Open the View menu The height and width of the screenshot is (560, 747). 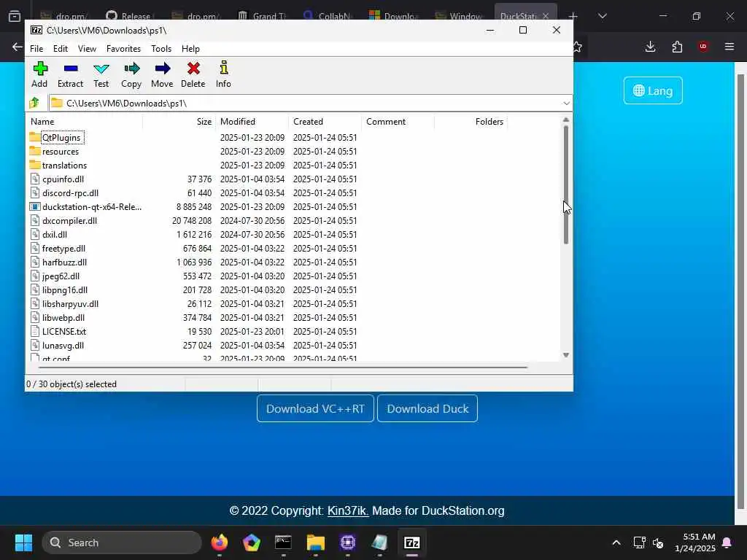coord(88,49)
